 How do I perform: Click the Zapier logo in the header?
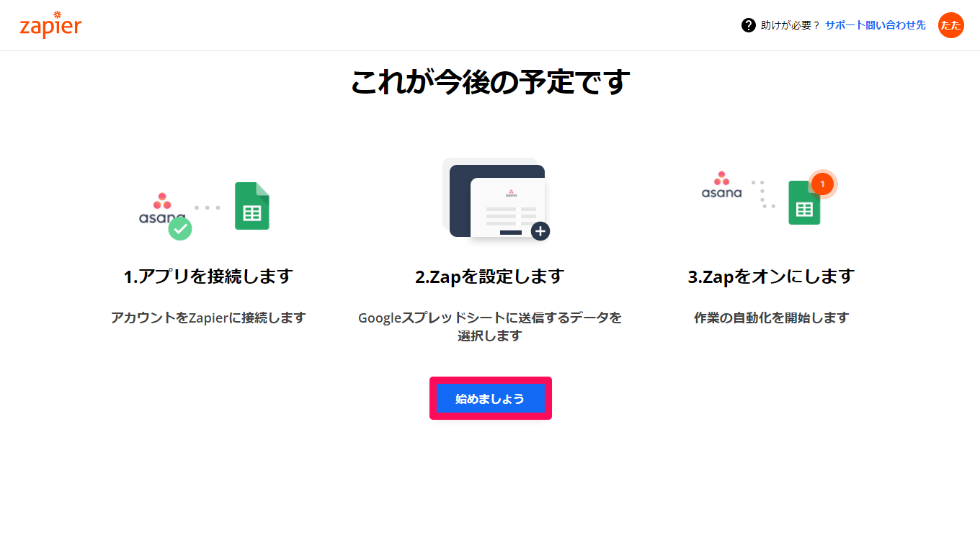(50, 25)
